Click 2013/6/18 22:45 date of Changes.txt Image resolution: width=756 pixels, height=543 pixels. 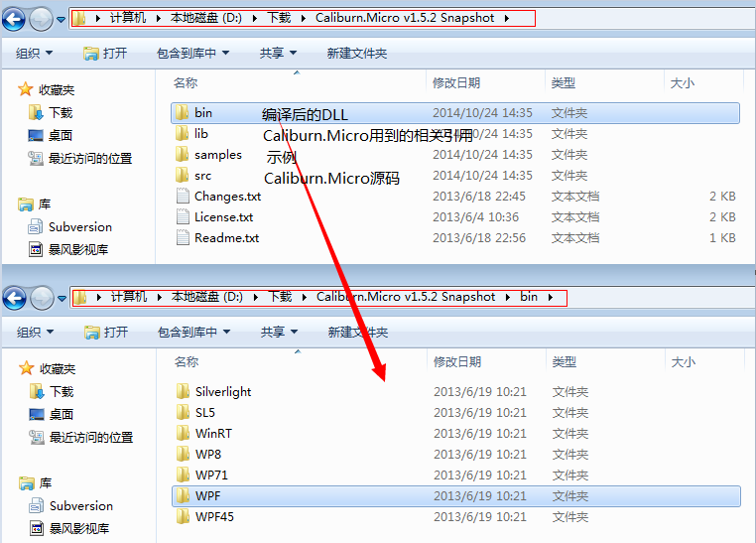[479, 197]
